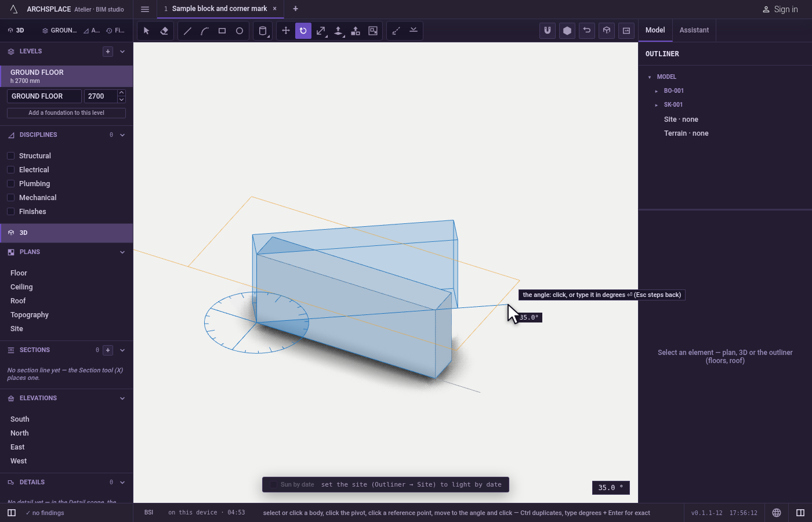The width and height of the screenshot is (812, 522).
Task: Enable the Electrical discipline checkbox
Action: point(10,170)
